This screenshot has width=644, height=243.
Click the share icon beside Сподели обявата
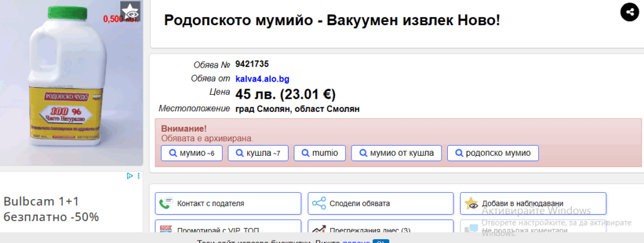(x=319, y=203)
